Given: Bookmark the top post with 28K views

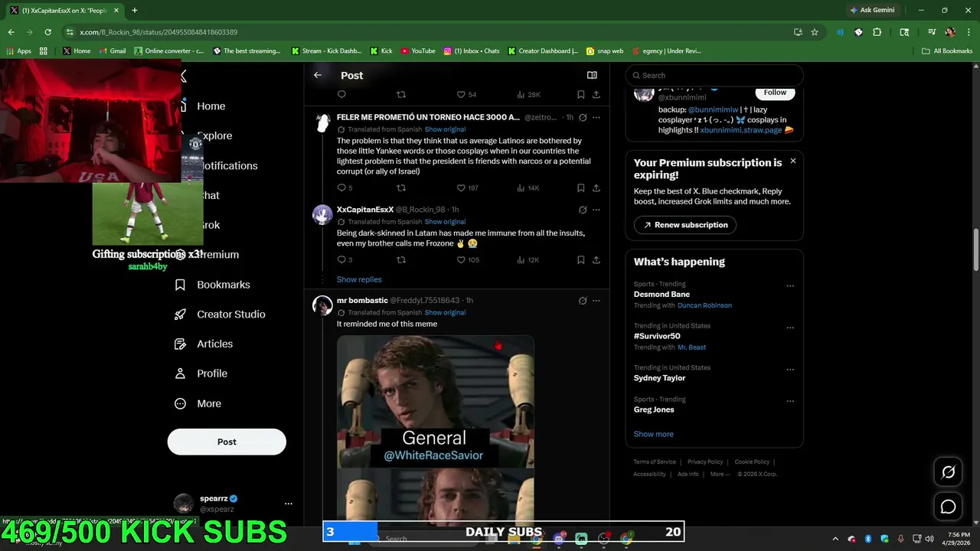Looking at the screenshot, I should 580,94.
